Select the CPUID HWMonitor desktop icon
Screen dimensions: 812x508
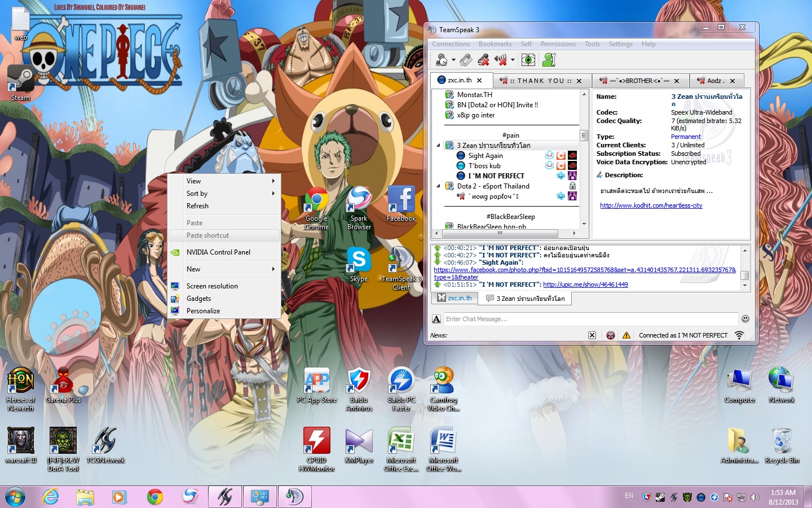click(x=317, y=450)
